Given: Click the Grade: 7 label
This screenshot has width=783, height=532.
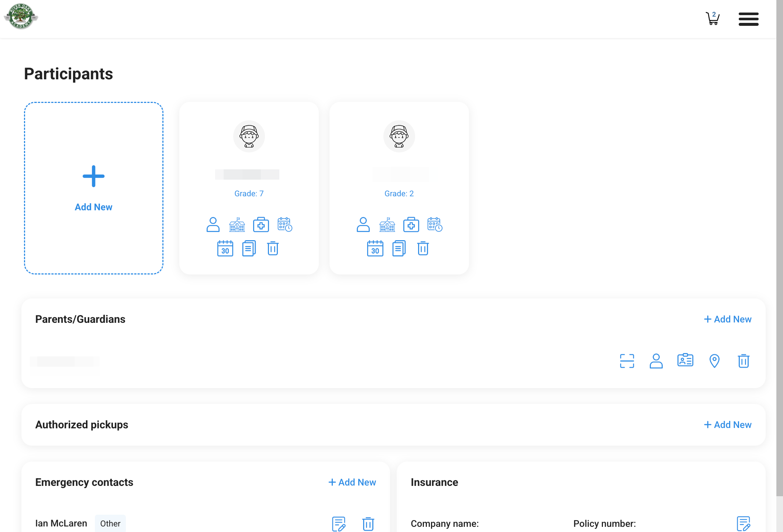Looking at the screenshot, I should 249,193.
